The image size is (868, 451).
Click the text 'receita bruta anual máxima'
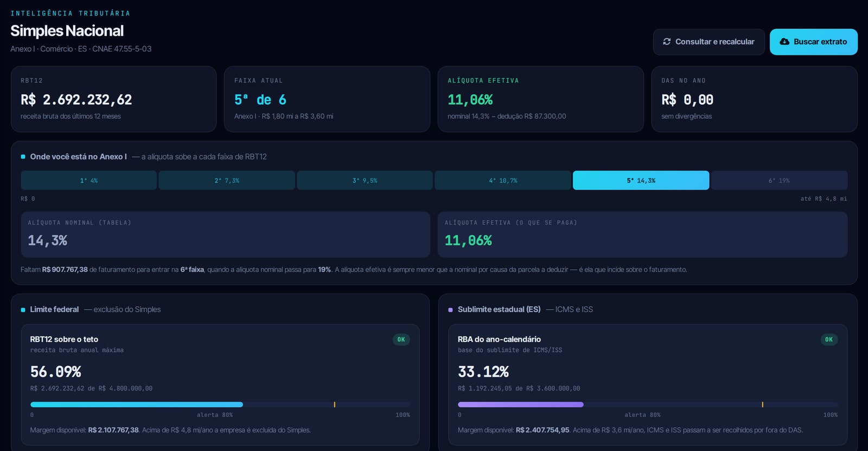[x=77, y=350]
